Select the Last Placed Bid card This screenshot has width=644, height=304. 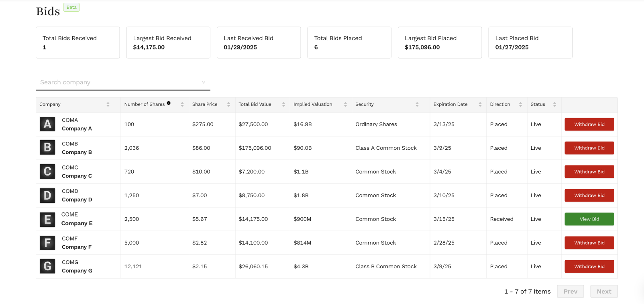tap(530, 43)
